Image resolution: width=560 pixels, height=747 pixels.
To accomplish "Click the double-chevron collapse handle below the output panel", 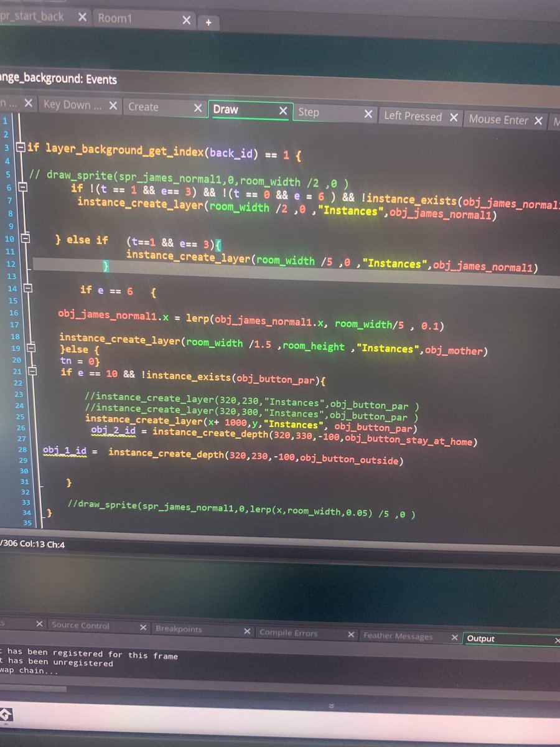I will tap(331, 707).
